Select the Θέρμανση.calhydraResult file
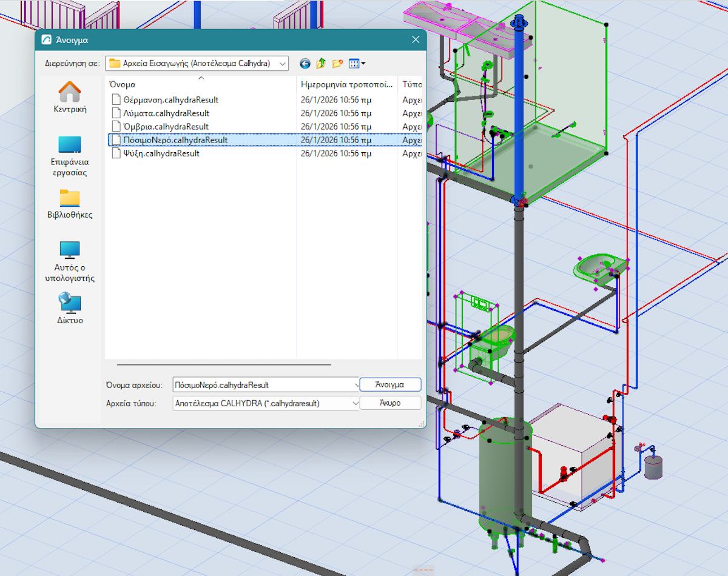 click(170, 100)
